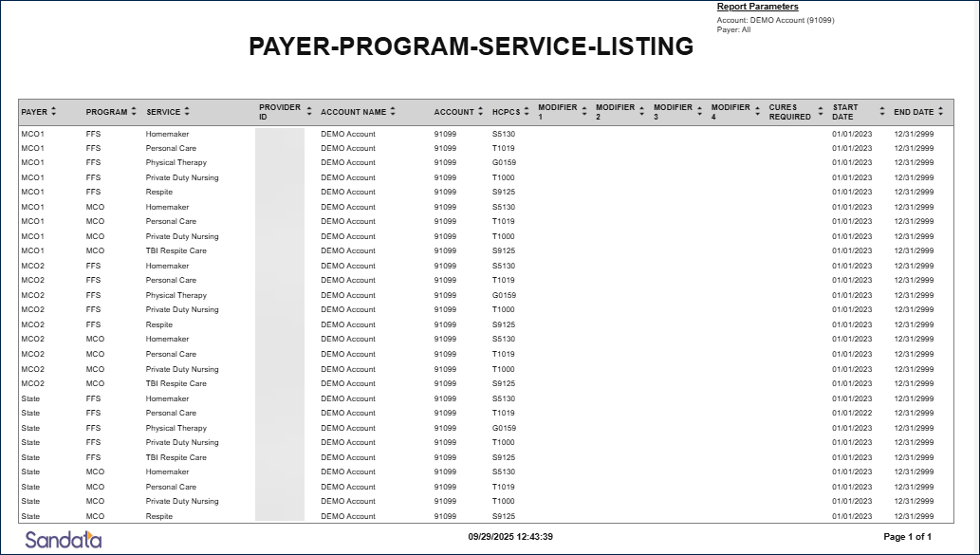This screenshot has height=555, width=980.
Task: Open the Report Parameters link
Action: tap(757, 8)
